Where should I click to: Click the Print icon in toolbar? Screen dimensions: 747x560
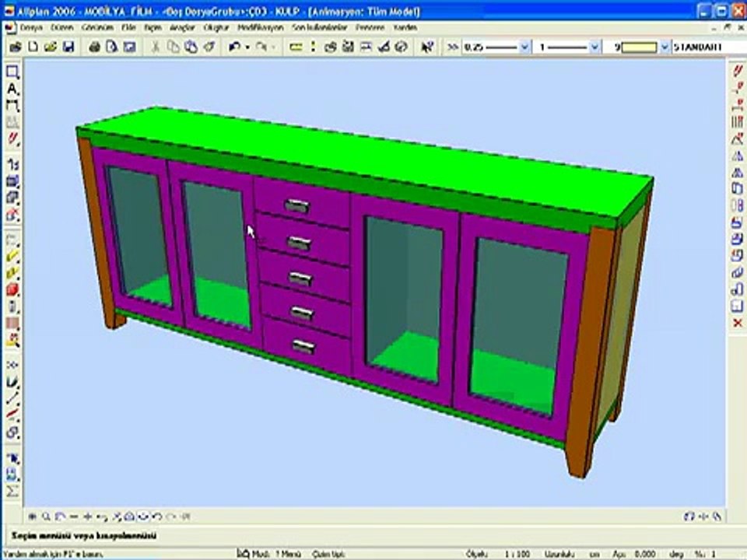[x=94, y=47]
